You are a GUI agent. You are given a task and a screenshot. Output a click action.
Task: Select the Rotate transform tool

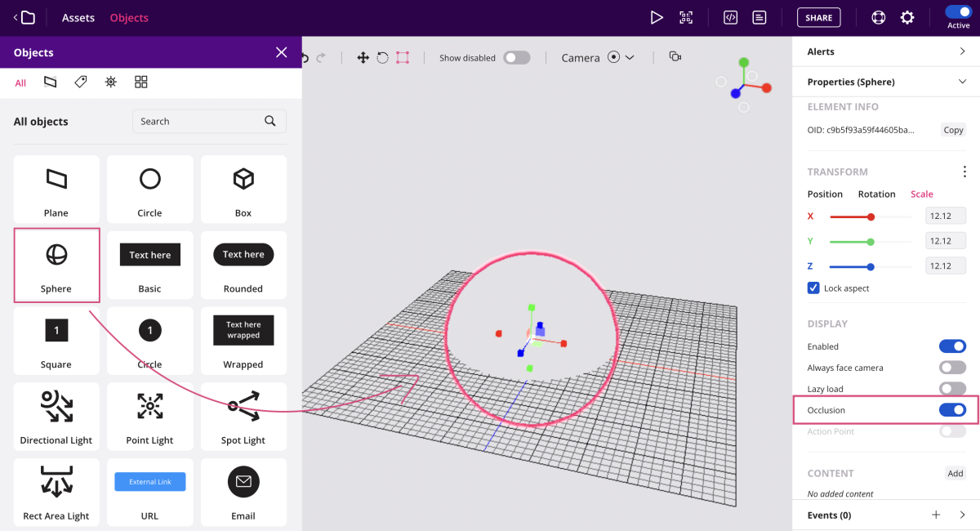tap(382, 57)
